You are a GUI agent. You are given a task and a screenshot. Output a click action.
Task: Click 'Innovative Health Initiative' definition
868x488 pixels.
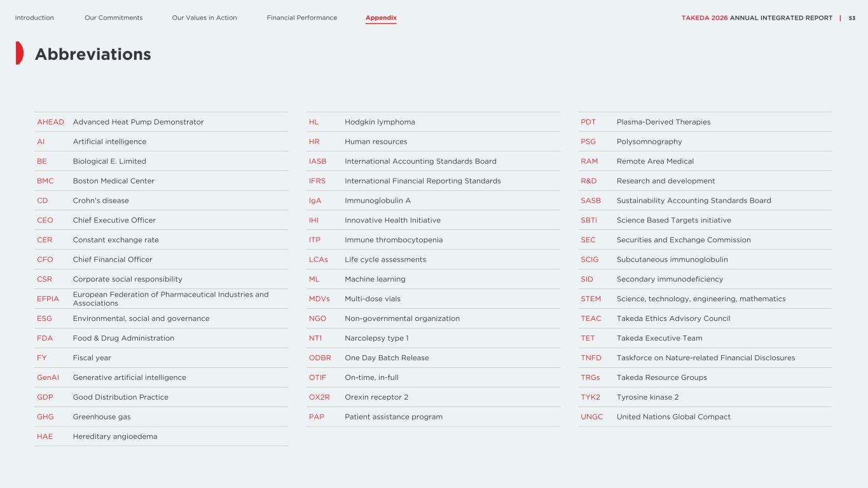coord(392,220)
